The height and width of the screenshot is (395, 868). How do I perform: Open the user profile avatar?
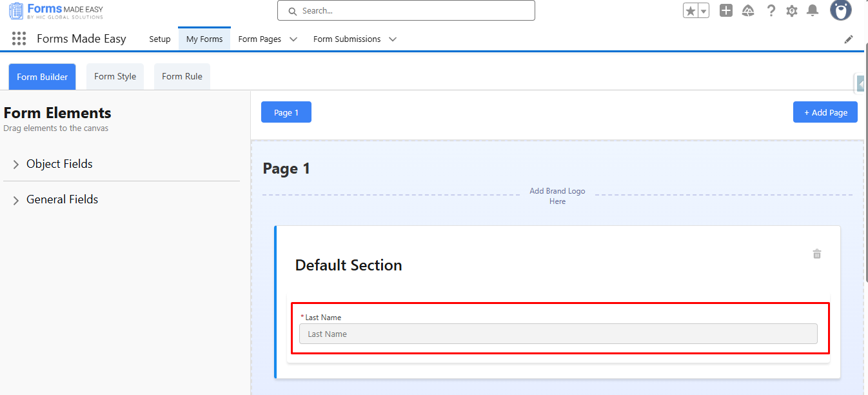(x=840, y=10)
